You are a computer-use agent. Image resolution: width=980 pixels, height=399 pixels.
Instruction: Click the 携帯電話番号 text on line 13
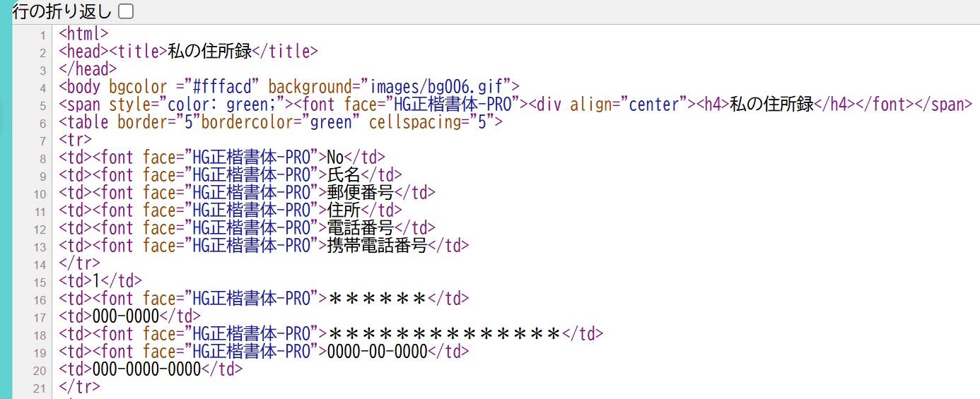click(378, 246)
